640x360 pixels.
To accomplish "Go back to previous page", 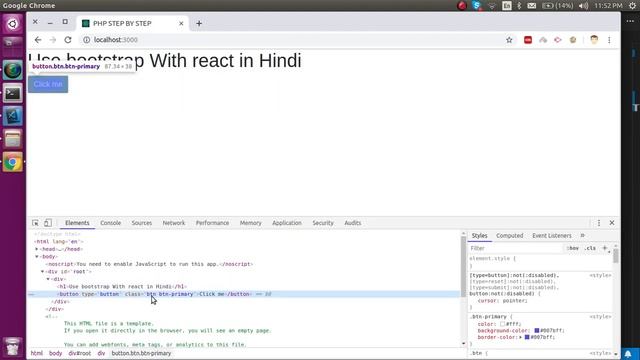I will click(38, 40).
